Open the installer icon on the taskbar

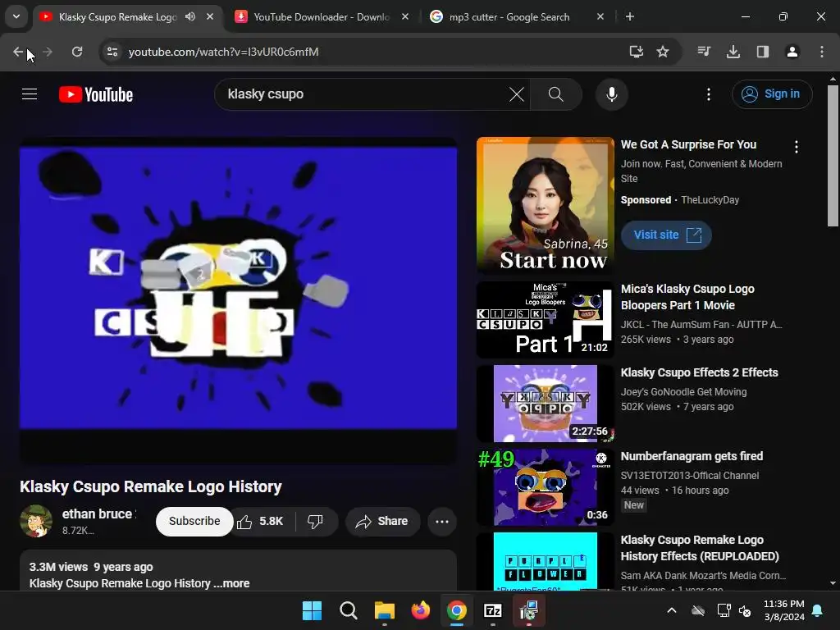(x=529, y=610)
